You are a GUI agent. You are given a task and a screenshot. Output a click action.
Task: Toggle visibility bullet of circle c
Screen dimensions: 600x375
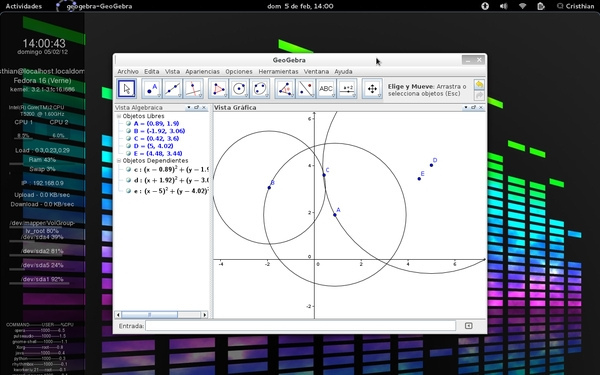129,169
